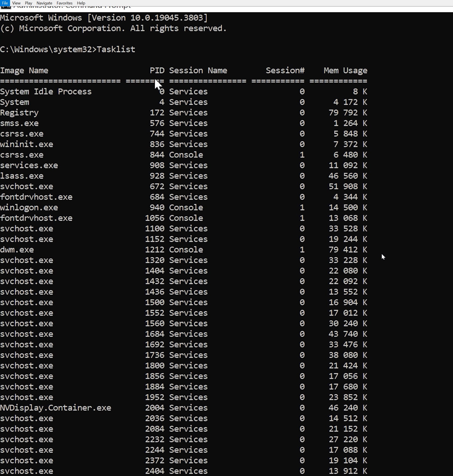Click PID 672 of svchost.exe
This screenshot has width=453, height=476.
pos(157,186)
